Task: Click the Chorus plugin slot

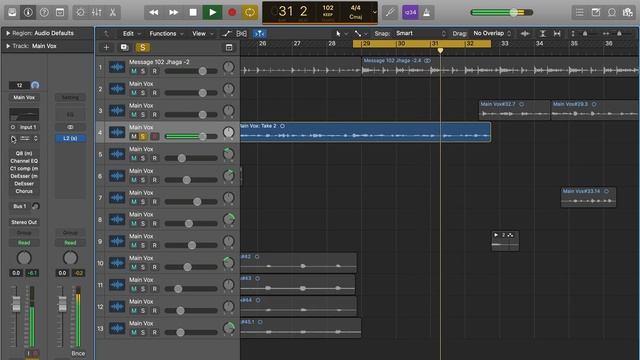Action: pos(24,191)
